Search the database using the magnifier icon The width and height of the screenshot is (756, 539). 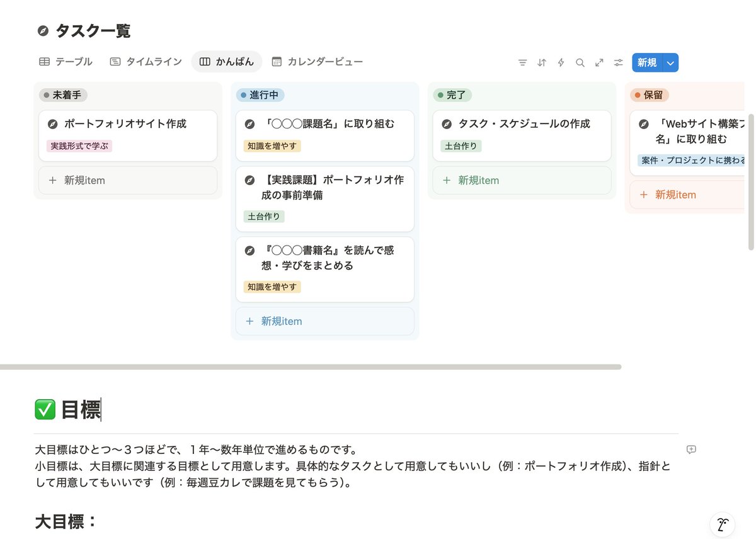[x=580, y=62]
